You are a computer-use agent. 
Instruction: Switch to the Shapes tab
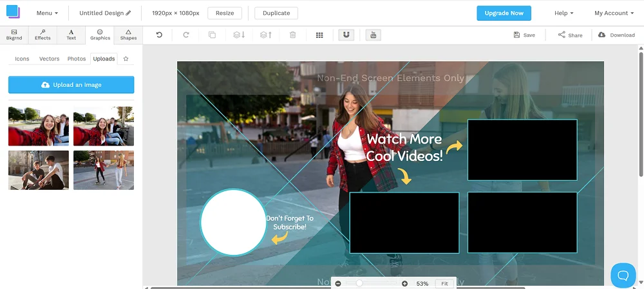click(128, 35)
